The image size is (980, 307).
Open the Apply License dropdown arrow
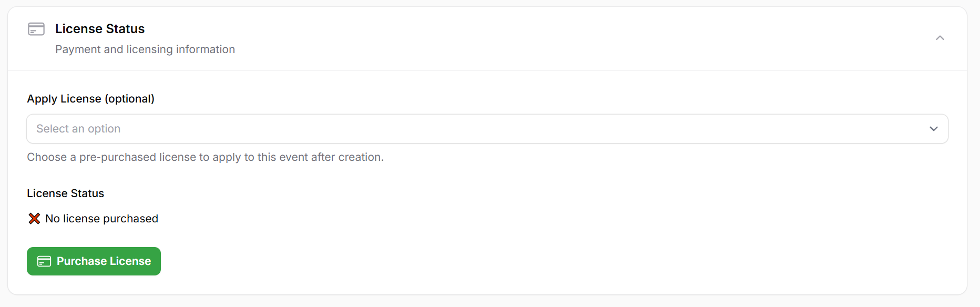coord(933,129)
